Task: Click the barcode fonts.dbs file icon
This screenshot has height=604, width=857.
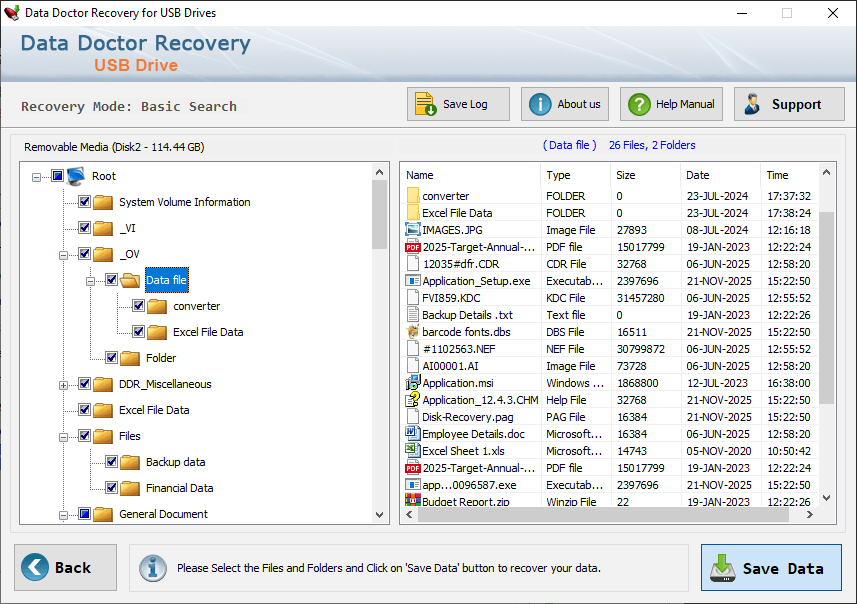Action: [412, 332]
